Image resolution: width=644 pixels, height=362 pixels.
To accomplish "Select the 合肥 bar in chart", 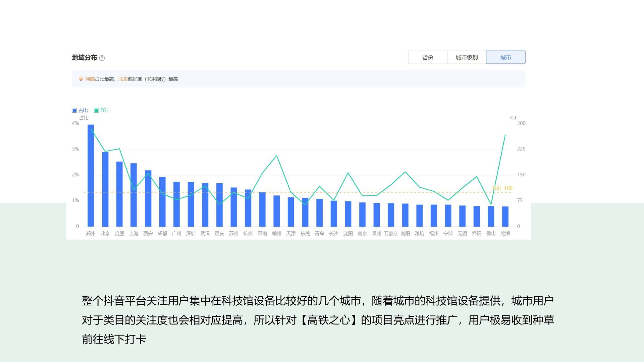I will click(x=119, y=194).
